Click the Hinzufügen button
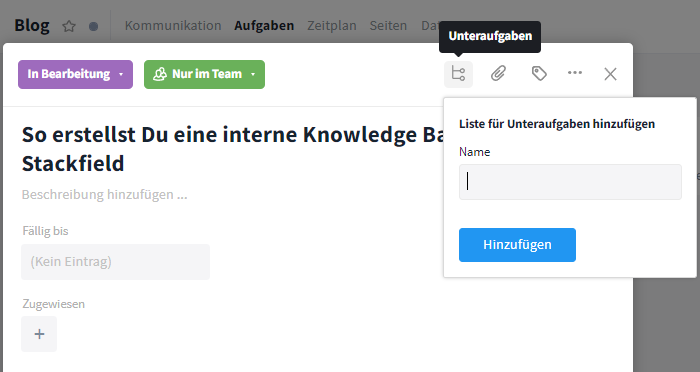700x372 pixels. [x=517, y=245]
